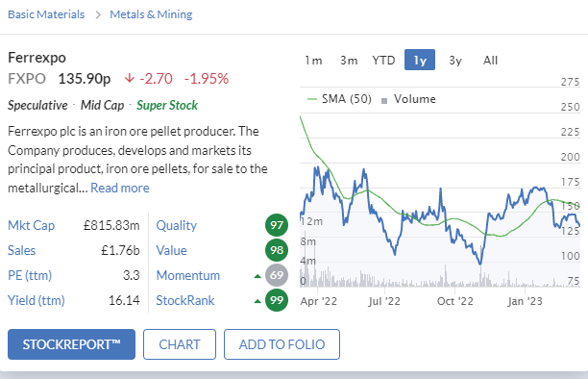Open the Basic Materials breadcrumb link
The height and width of the screenshot is (379, 588).
46,14
